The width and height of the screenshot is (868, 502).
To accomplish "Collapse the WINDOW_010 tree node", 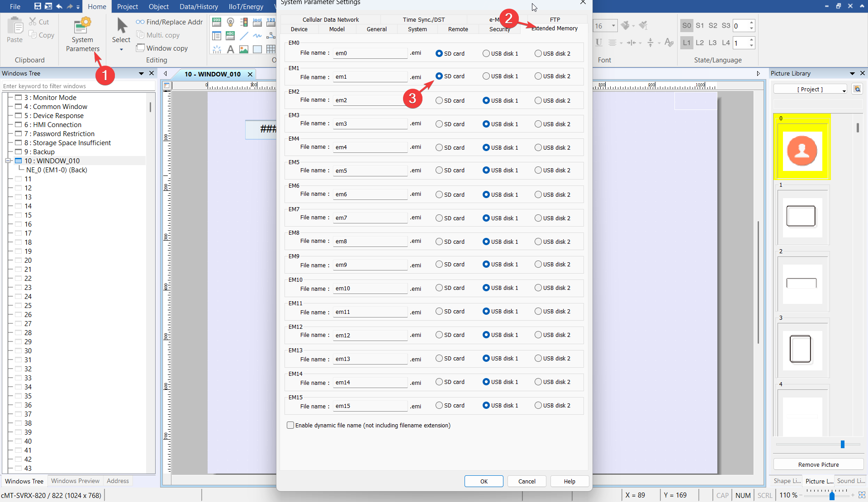I will point(9,161).
